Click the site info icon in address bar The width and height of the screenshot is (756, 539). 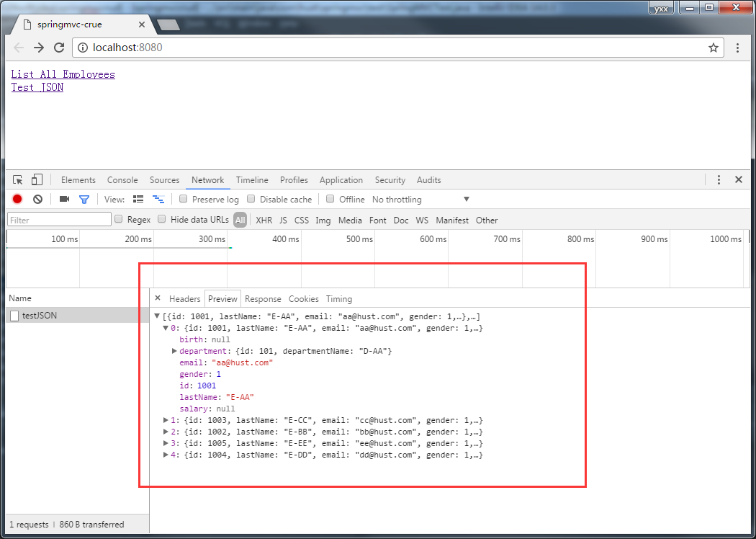coord(83,48)
